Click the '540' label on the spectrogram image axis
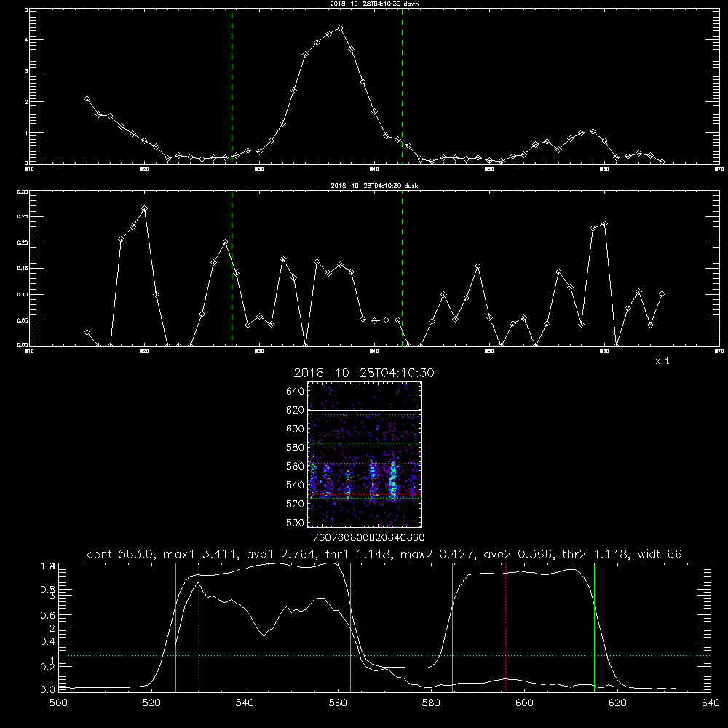 pos(295,485)
